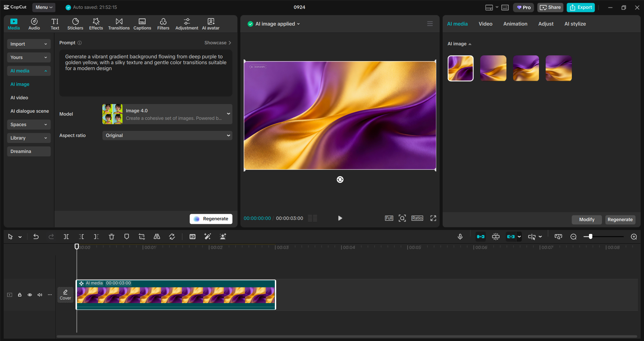The width and height of the screenshot is (644, 341).
Task: Click the Export button
Action: (580, 7)
